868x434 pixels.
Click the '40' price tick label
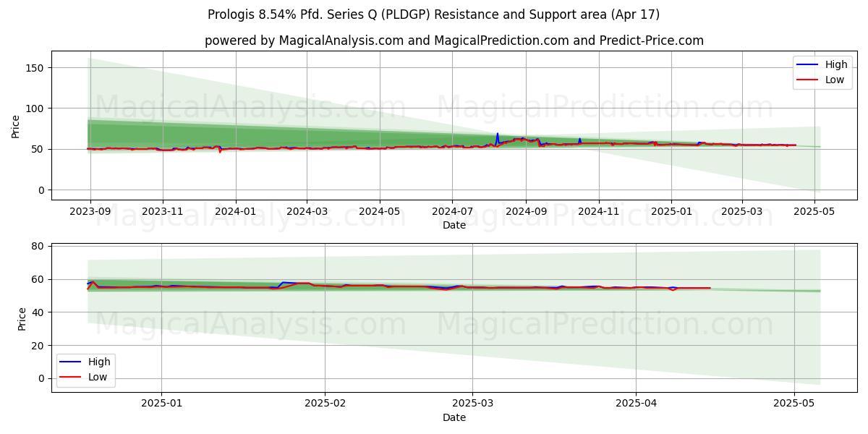click(x=39, y=312)
